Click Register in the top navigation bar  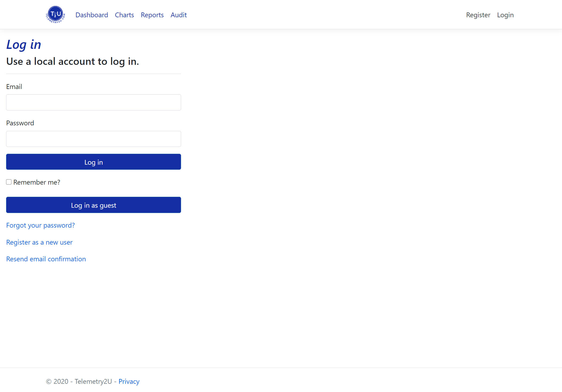478,15
